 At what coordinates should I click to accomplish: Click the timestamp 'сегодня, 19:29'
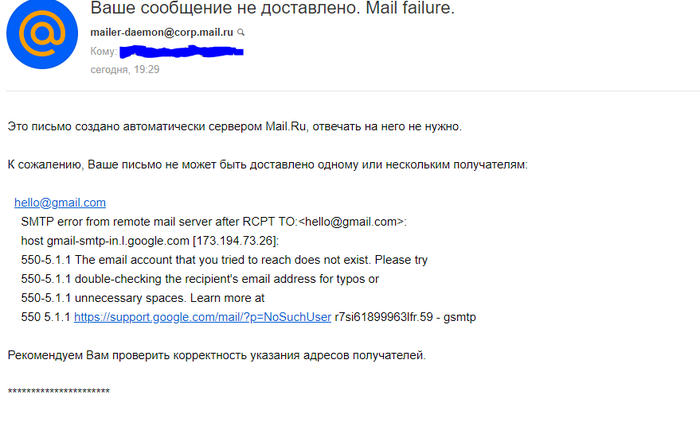125,70
